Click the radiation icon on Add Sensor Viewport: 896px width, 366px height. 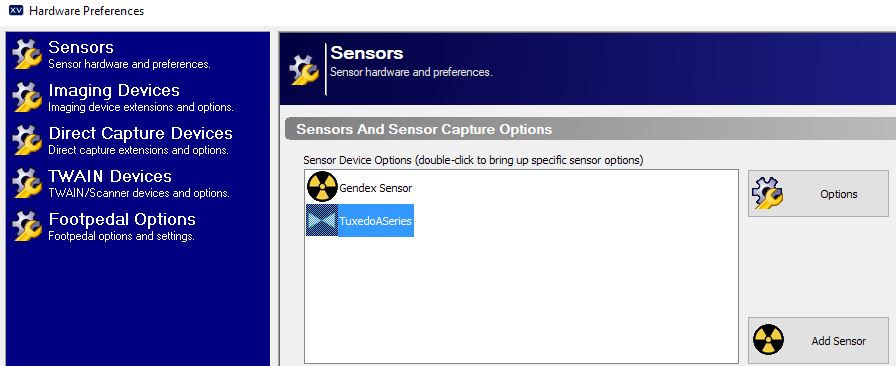pos(768,340)
